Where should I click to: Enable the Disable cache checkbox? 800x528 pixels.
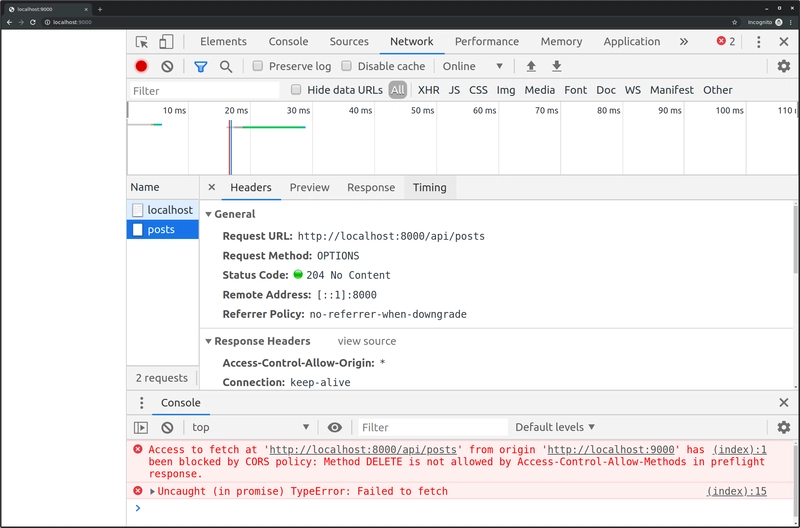coord(346,66)
